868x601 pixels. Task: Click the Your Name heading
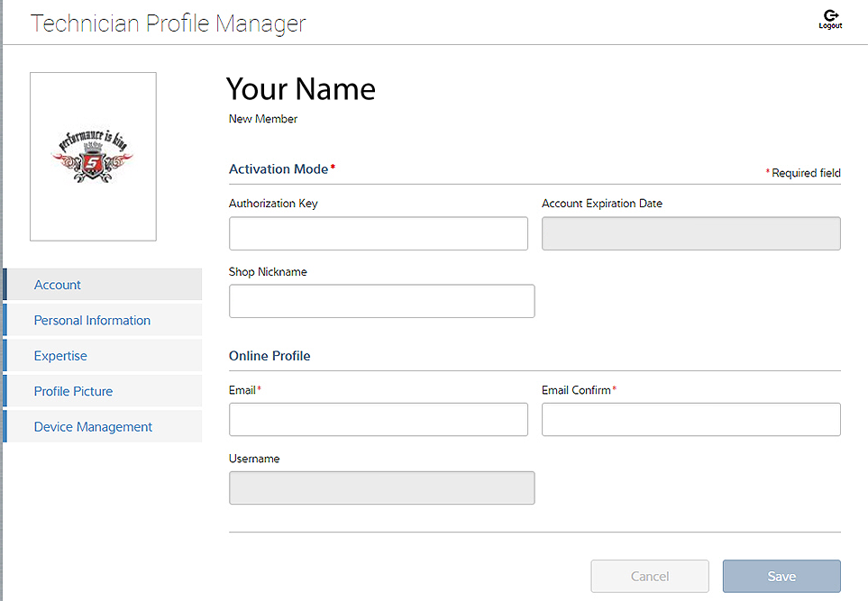pyautogui.click(x=300, y=89)
